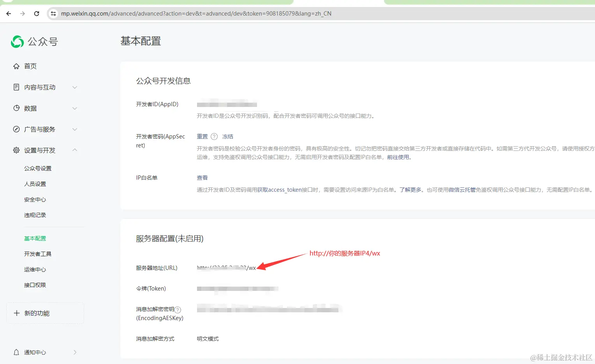Open the 开发者工具 menu item
This screenshot has width=595, height=364.
coord(38,254)
